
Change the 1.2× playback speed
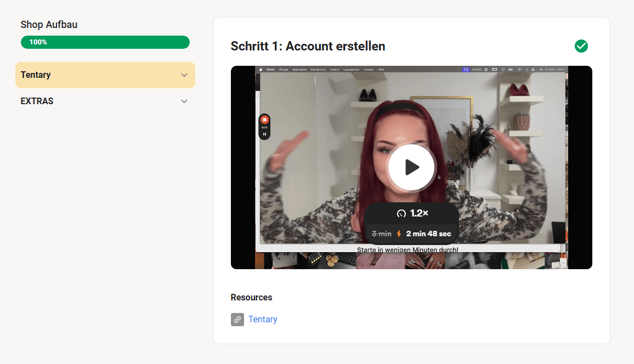[412, 213]
